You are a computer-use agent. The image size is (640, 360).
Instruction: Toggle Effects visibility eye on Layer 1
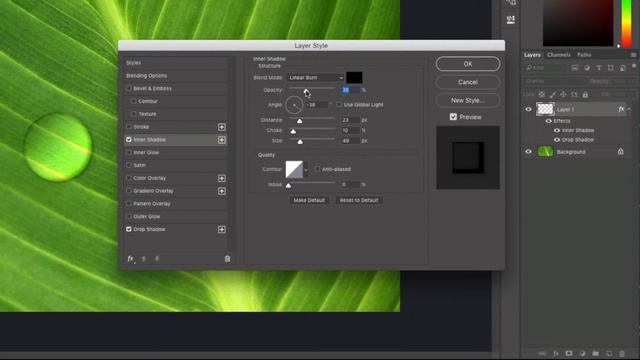(549, 121)
